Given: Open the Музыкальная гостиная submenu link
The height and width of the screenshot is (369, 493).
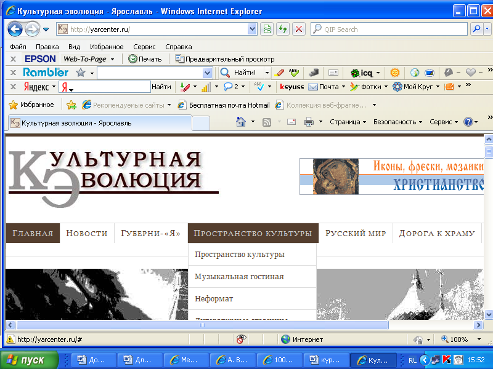Looking at the screenshot, I should click(x=239, y=276).
